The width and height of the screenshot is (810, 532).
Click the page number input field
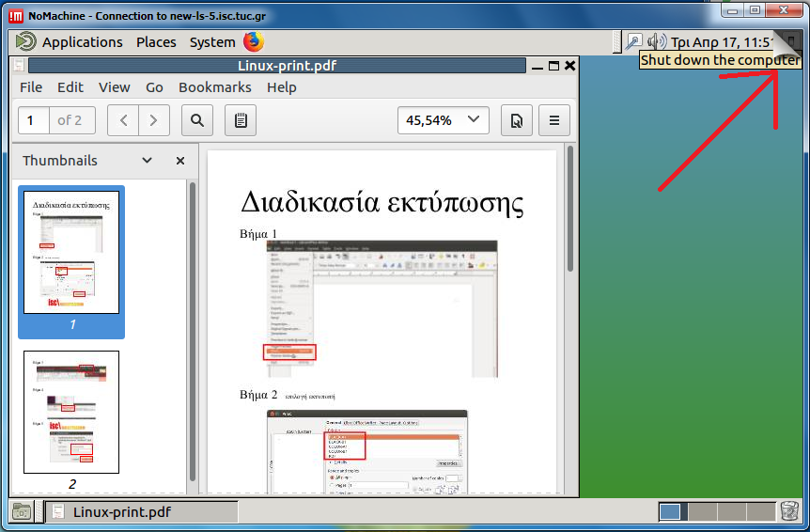click(x=34, y=120)
